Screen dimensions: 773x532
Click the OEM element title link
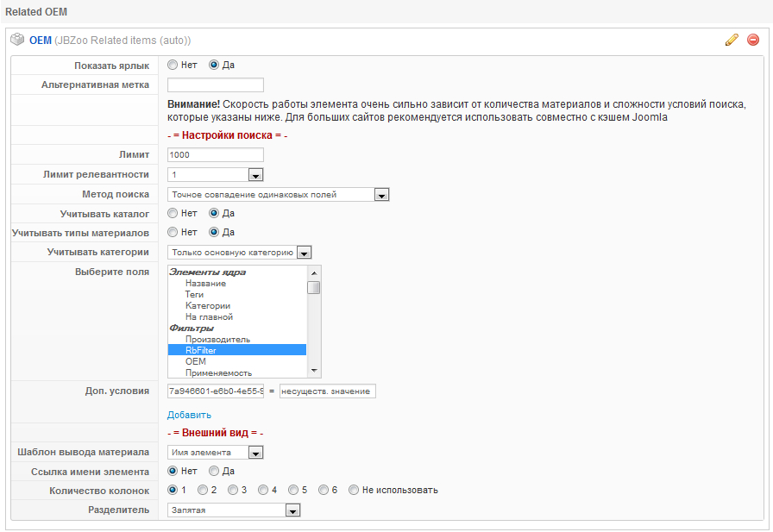click(x=41, y=40)
